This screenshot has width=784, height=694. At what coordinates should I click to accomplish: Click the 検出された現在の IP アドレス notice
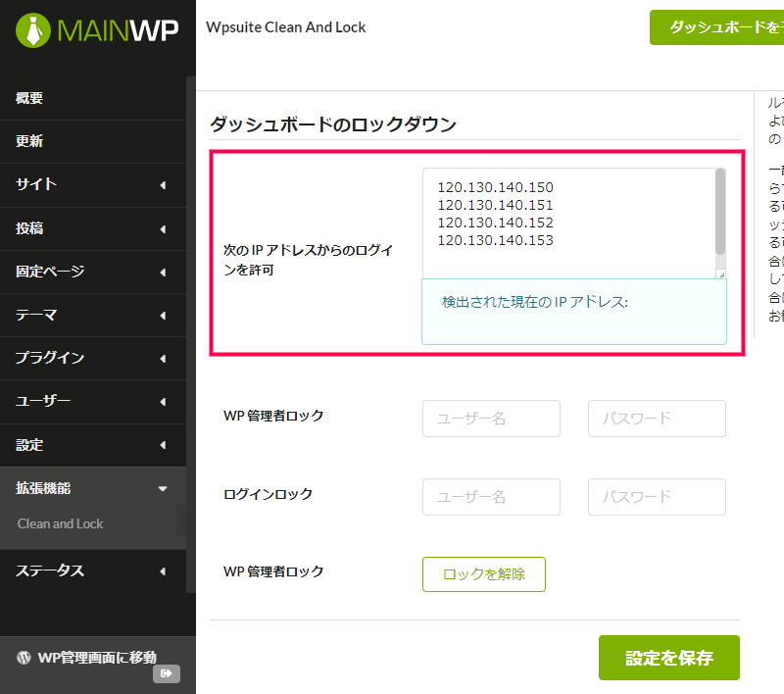574,312
